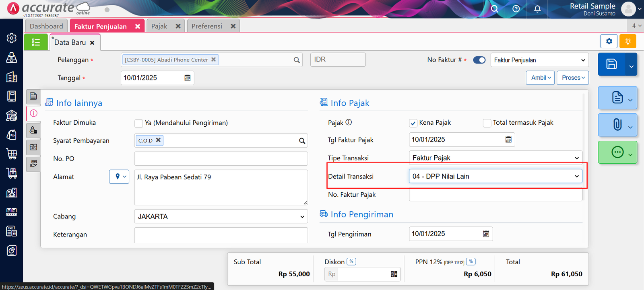Click the green list view icon

pyautogui.click(x=36, y=42)
